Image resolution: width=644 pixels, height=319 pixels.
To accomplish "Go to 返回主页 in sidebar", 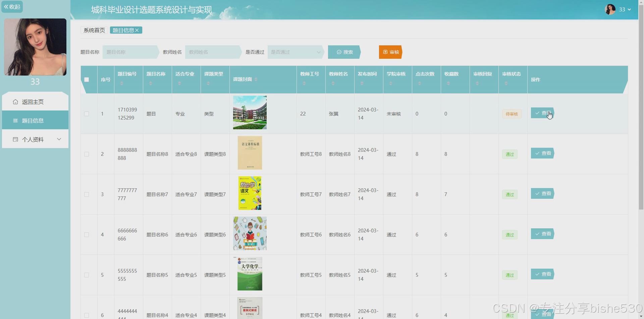I will (35, 102).
